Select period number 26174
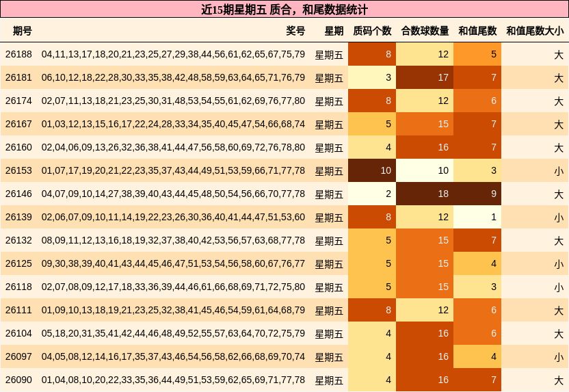The width and height of the screenshot is (569, 392). [18, 101]
